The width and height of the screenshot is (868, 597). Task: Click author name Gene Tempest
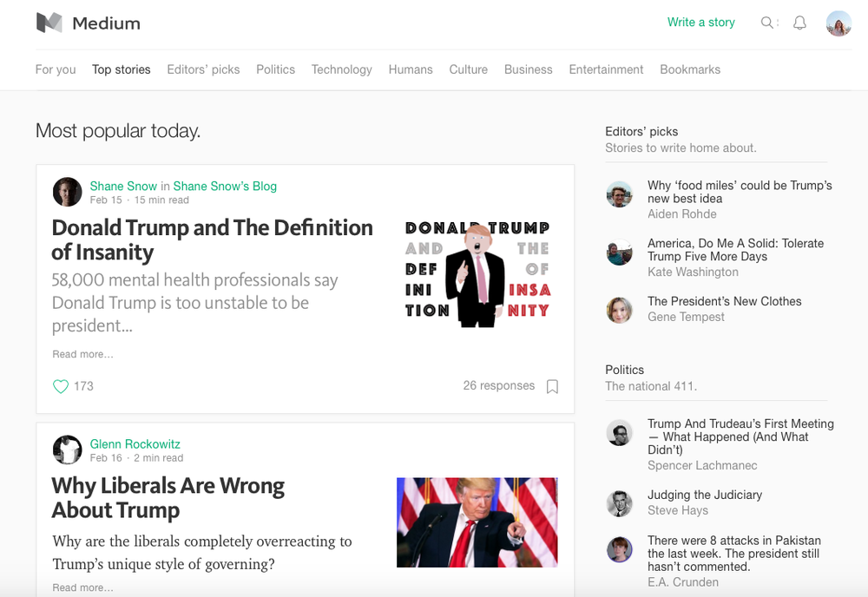point(686,317)
